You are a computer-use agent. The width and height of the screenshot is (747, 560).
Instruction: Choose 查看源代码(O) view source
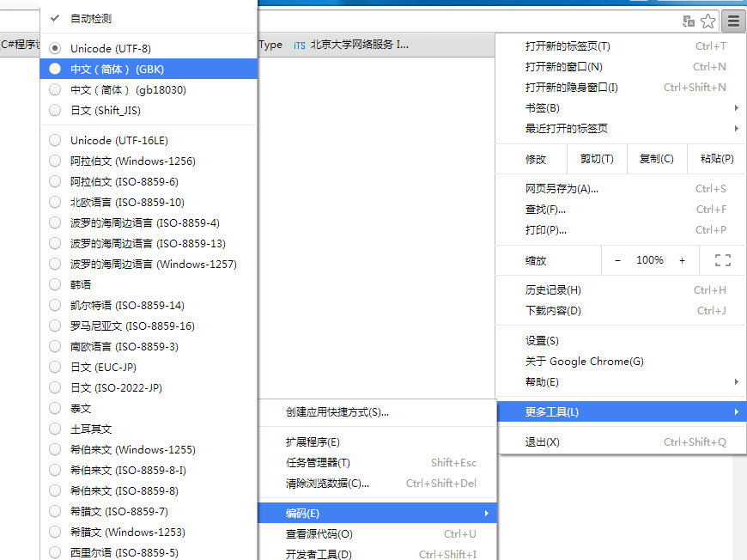point(377,533)
